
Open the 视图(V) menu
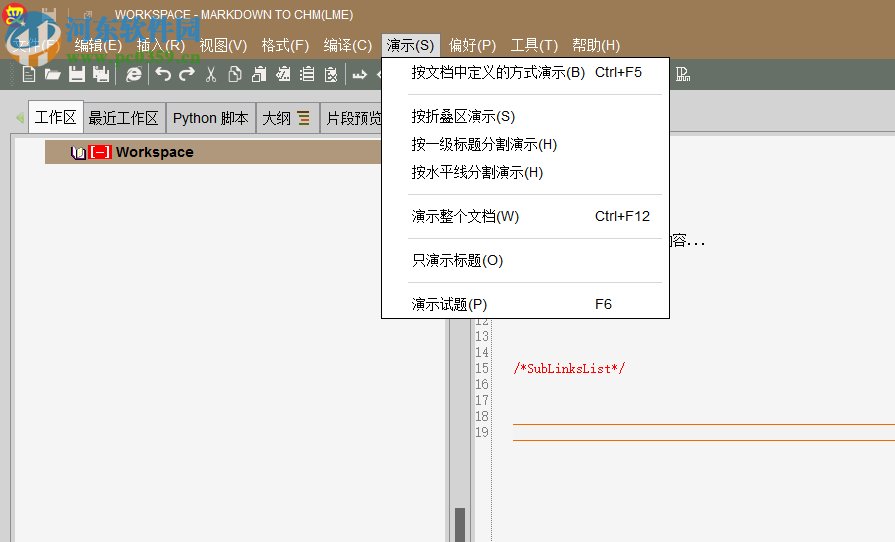click(x=223, y=45)
